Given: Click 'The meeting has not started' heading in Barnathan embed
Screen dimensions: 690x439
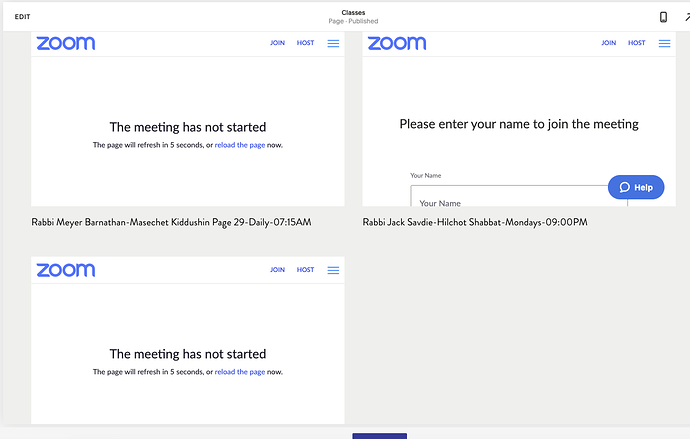Looking at the screenshot, I should pos(188,127).
